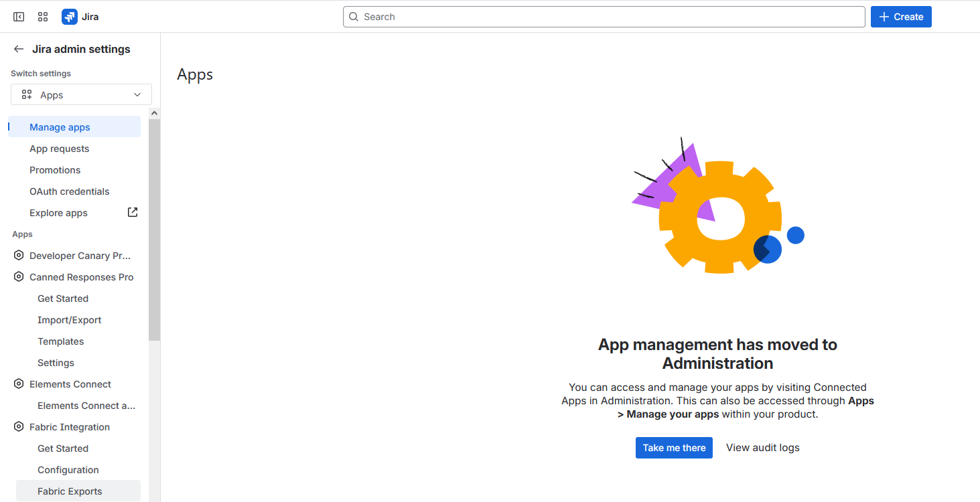Click the Elements Connect hexagon icon

pyautogui.click(x=19, y=384)
